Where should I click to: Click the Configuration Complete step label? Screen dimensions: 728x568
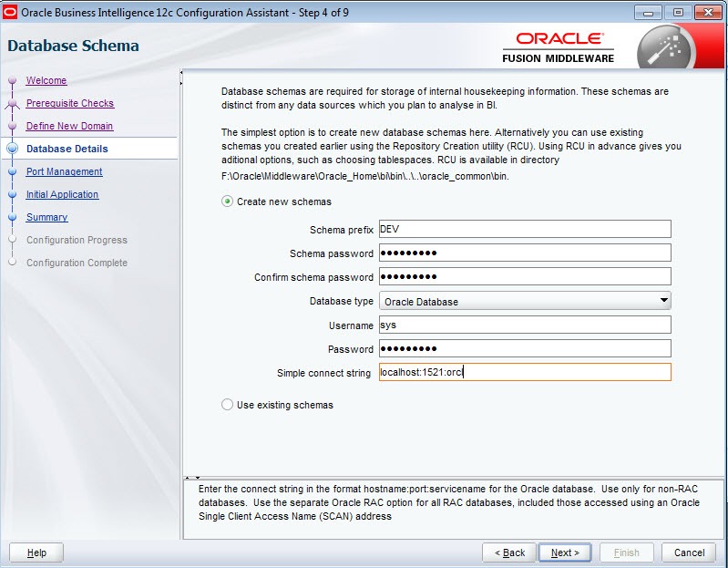coord(77,263)
